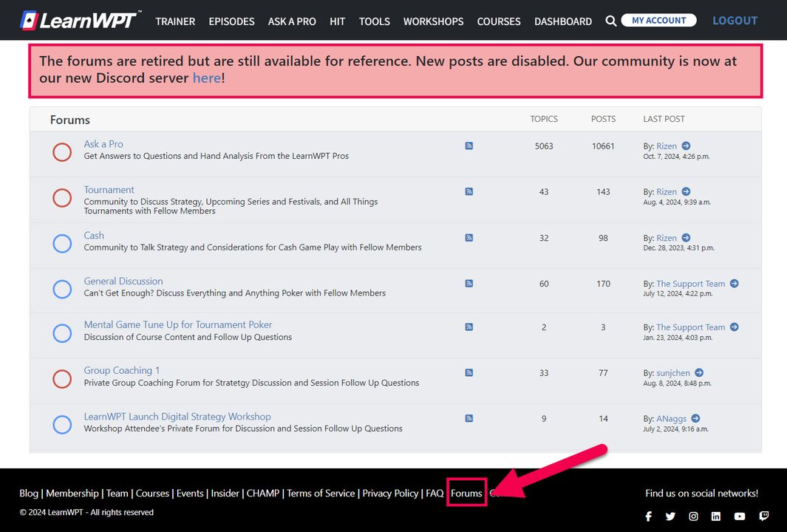The width and height of the screenshot is (787, 532).
Task: Open Mental Game Tune Up for Tournament Poker
Action: point(177,324)
